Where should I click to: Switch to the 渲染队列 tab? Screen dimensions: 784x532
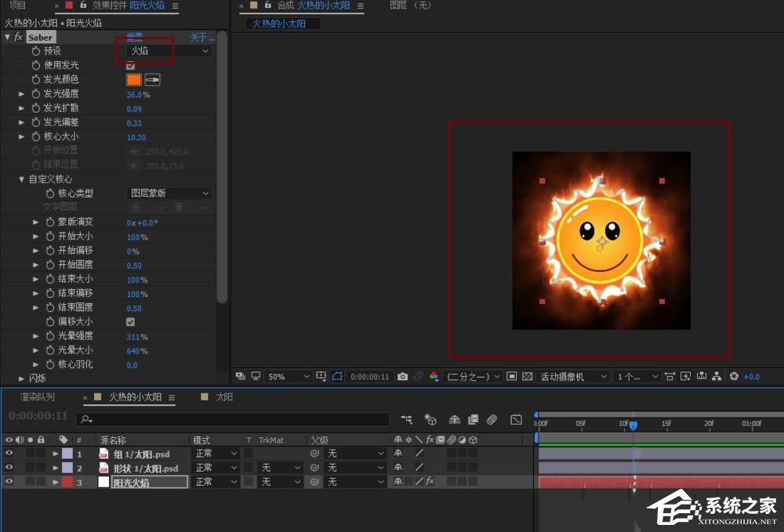pos(38,397)
